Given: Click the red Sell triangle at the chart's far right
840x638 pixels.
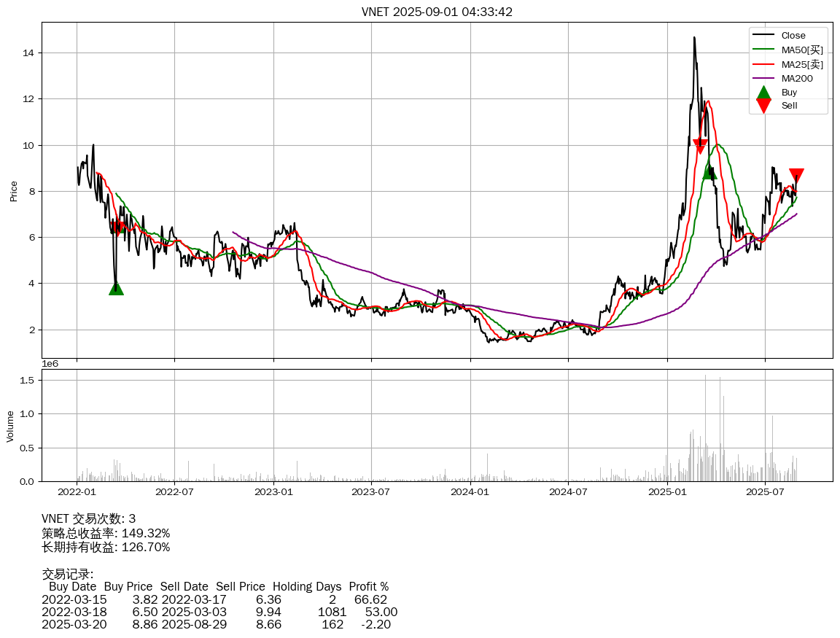Looking at the screenshot, I should pos(796,176).
